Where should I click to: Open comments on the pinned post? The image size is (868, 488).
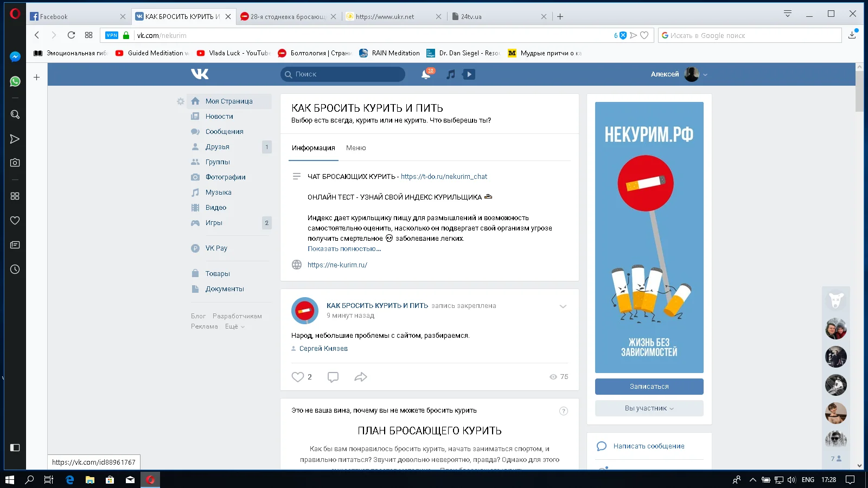[x=333, y=377]
